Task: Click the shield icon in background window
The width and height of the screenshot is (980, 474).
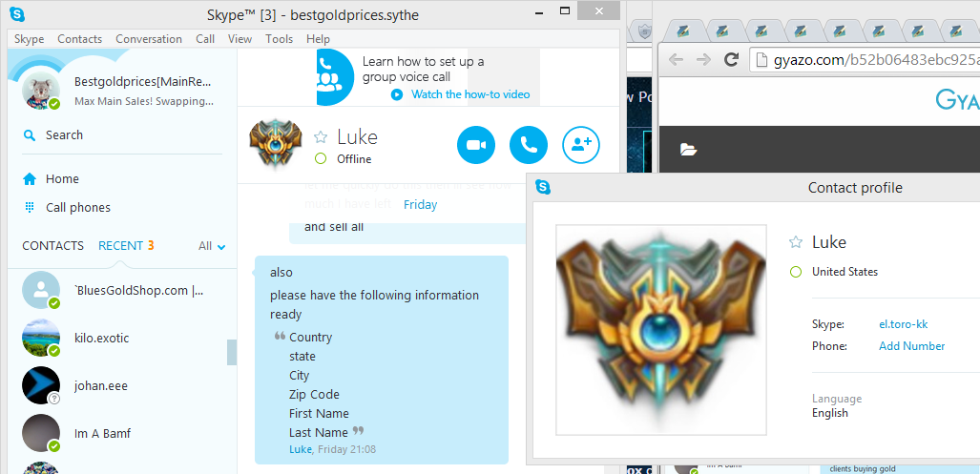Action: [x=643, y=30]
